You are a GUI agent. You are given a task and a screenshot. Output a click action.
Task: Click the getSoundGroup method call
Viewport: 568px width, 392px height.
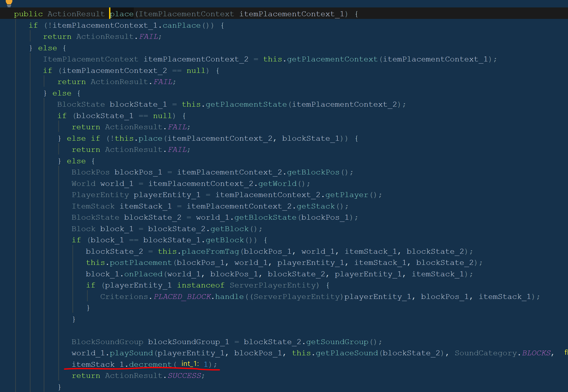337,342
